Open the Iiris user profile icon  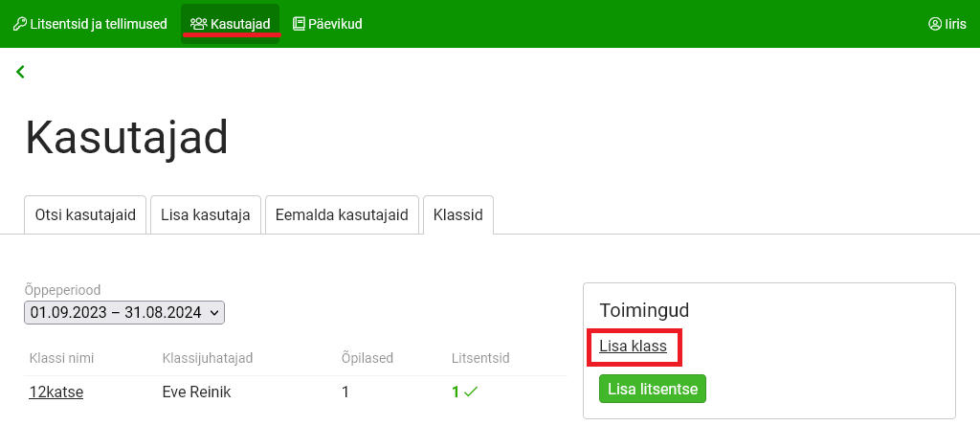(x=935, y=24)
